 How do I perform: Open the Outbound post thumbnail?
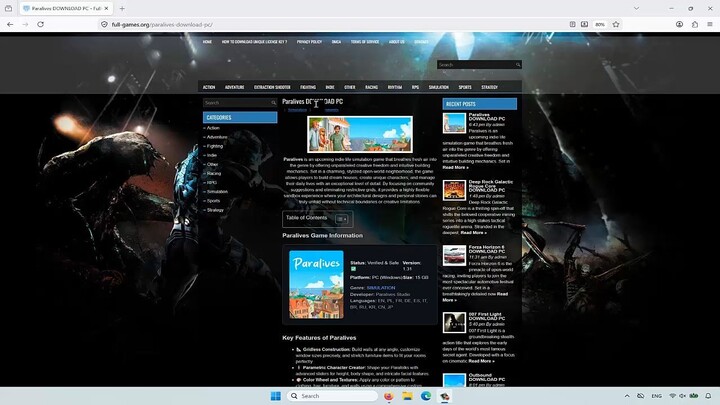click(x=454, y=380)
